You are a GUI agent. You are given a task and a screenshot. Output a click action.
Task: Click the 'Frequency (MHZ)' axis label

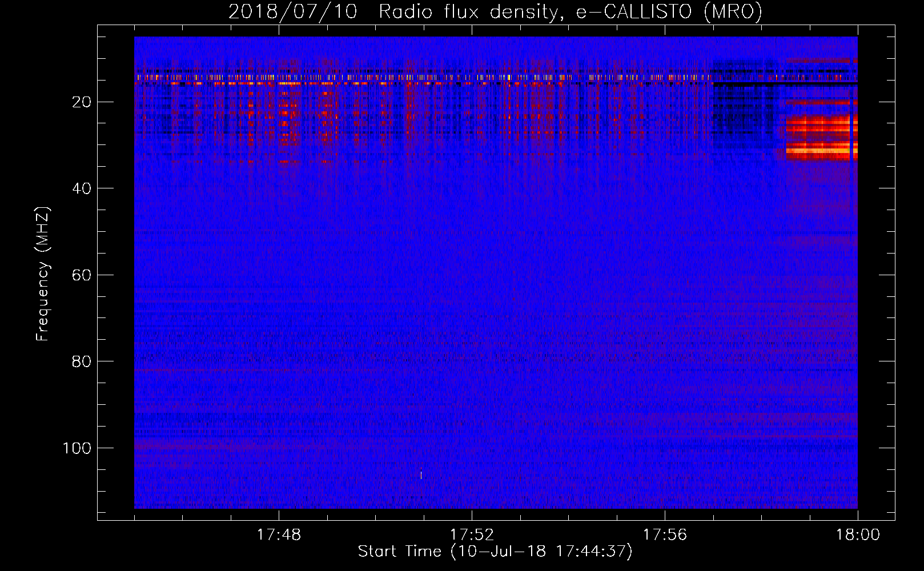pos(43,274)
